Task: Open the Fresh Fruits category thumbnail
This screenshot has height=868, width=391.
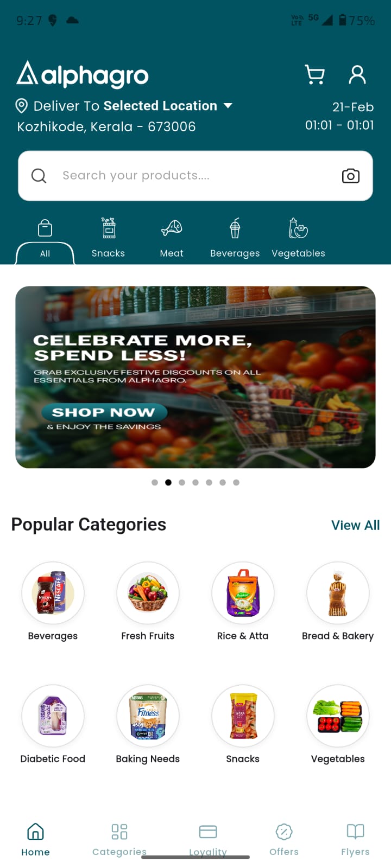Action: tap(148, 593)
